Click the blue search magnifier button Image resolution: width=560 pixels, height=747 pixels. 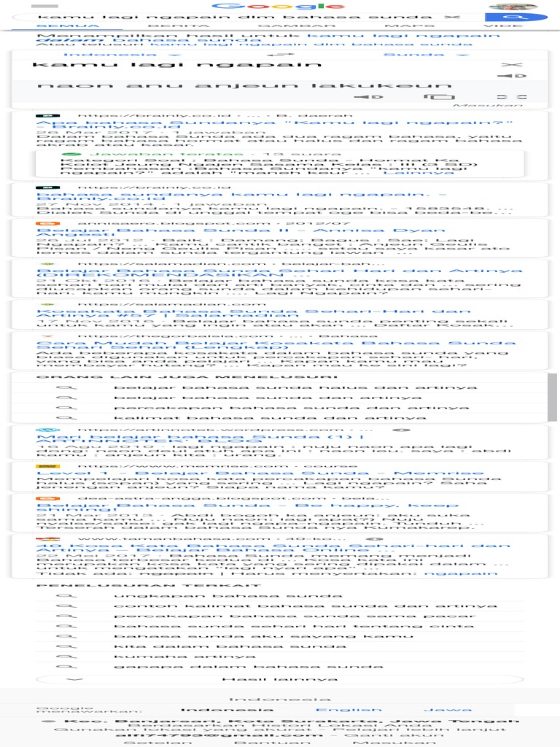pyautogui.click(x=516, y=18)
